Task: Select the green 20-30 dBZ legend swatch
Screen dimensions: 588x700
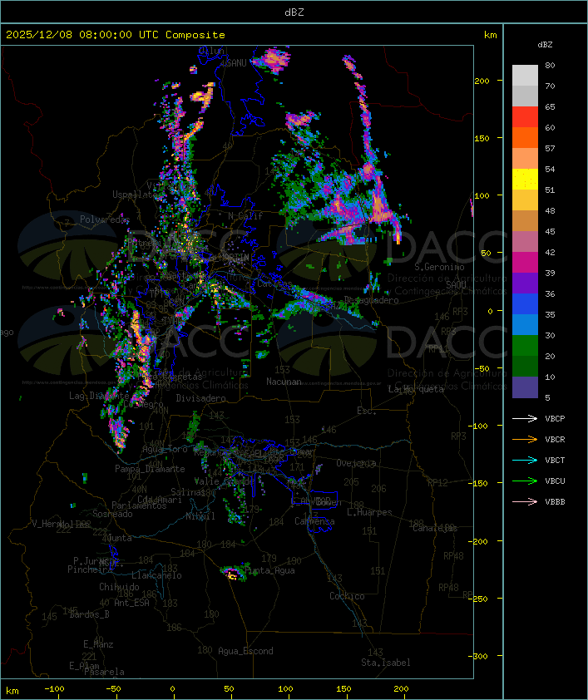Action: (x=525, y=346)
